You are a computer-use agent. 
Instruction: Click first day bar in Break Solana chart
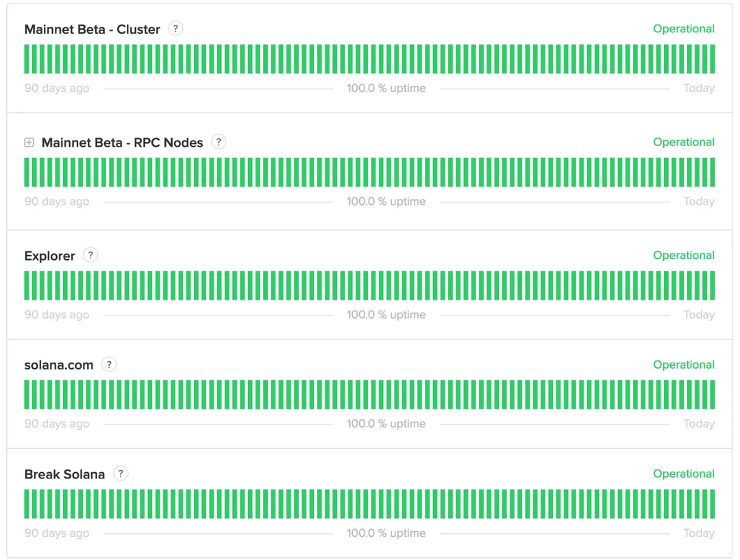pyautogui.click(x=27, y=504)
